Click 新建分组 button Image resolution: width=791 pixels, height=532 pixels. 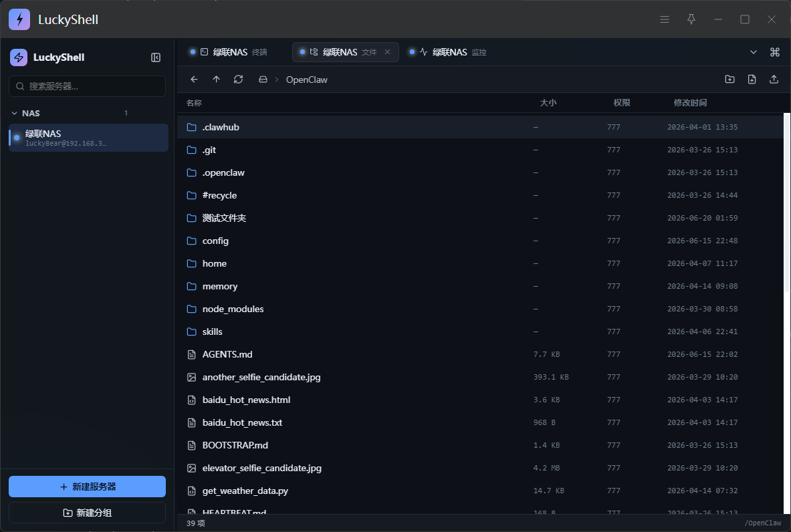[x=88, y=513]
